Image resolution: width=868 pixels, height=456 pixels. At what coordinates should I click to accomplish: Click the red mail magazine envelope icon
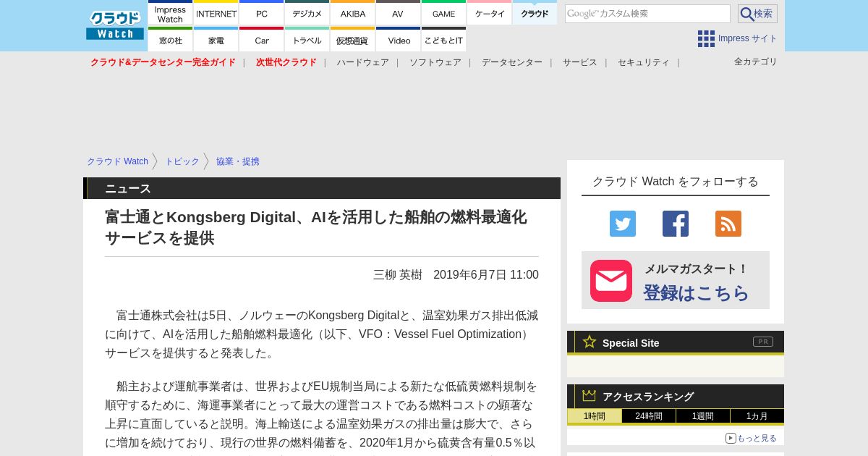click(611, 281)
